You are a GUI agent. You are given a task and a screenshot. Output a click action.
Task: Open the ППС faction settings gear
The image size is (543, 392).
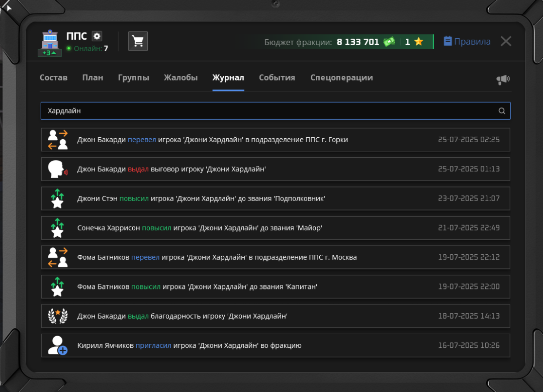[97, 36]
